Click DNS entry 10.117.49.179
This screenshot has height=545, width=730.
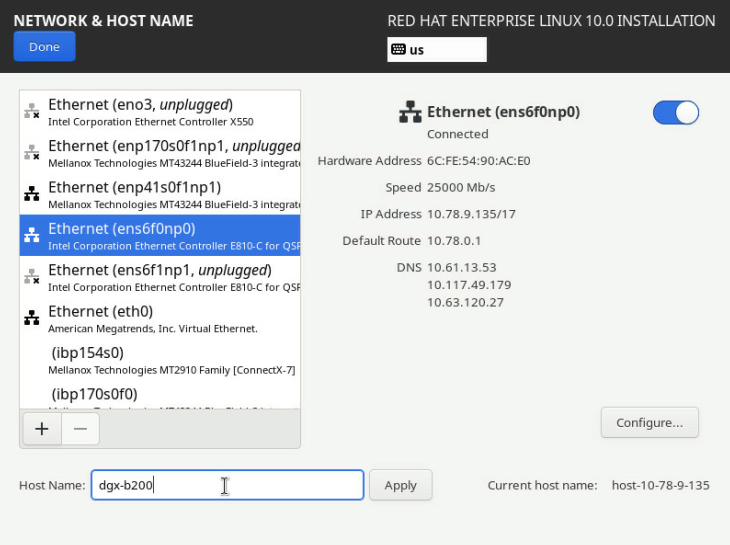click(469, 285)
